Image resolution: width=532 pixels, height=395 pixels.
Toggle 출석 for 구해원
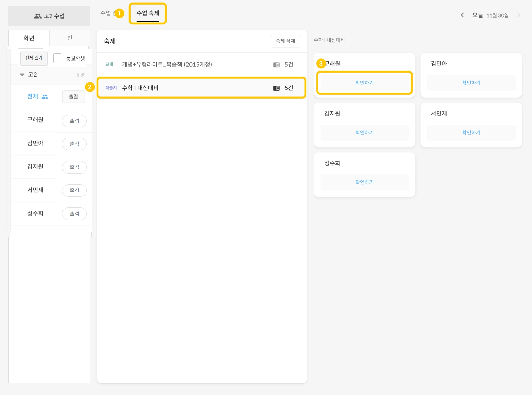tap(74, 121)
